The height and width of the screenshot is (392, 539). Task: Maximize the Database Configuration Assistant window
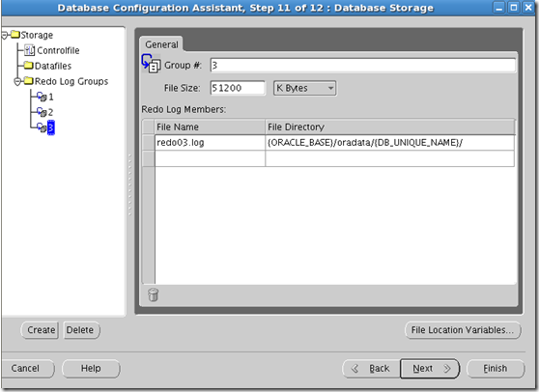coord(514,8)
